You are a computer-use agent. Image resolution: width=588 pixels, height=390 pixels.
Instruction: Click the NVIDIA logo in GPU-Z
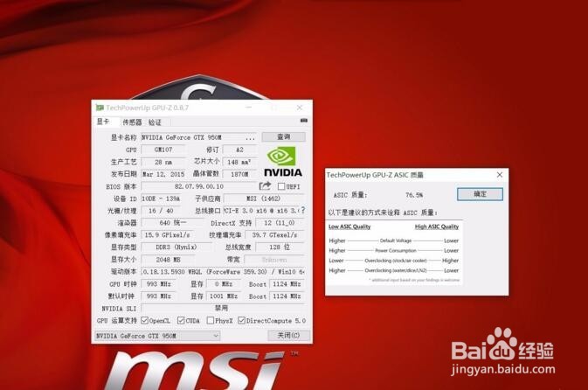pos(283,162)
